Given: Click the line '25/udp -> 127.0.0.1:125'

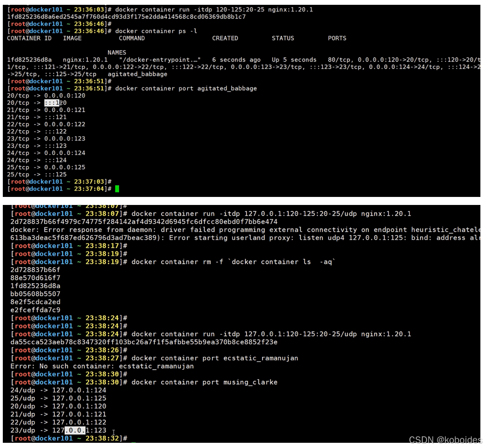Looking at the screenshot, I should point(59,398).
